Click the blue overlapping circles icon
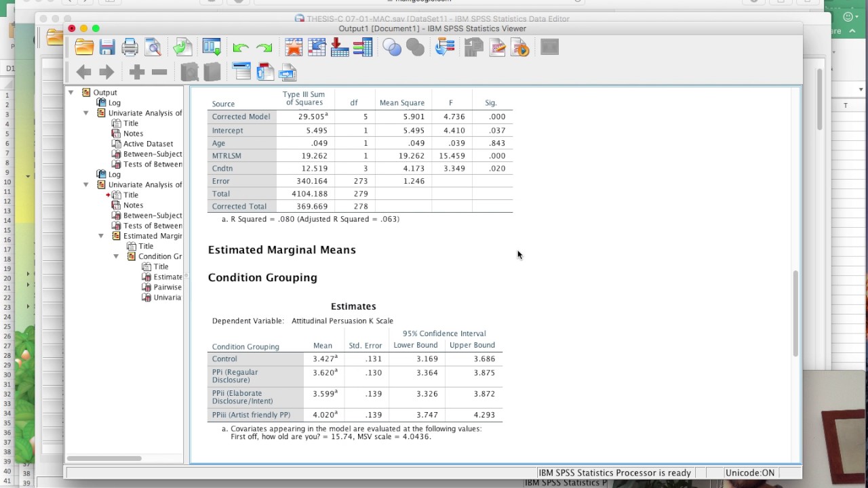The image size is (868, 488). coord(392,47)
